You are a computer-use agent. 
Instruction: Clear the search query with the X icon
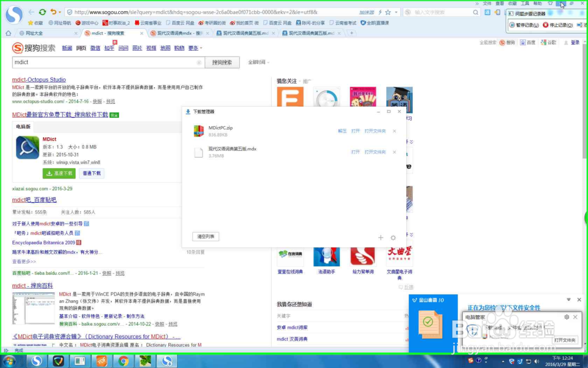(199, 62)
